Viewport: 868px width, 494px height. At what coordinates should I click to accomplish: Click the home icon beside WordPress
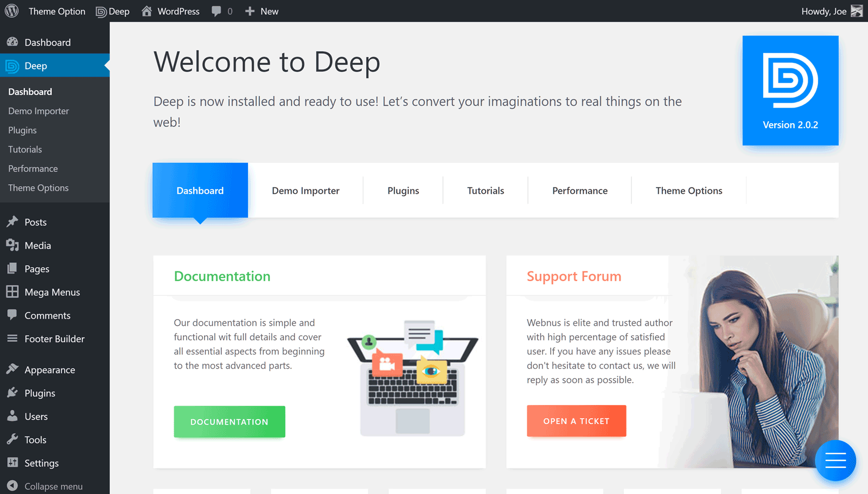click(146, 11)
